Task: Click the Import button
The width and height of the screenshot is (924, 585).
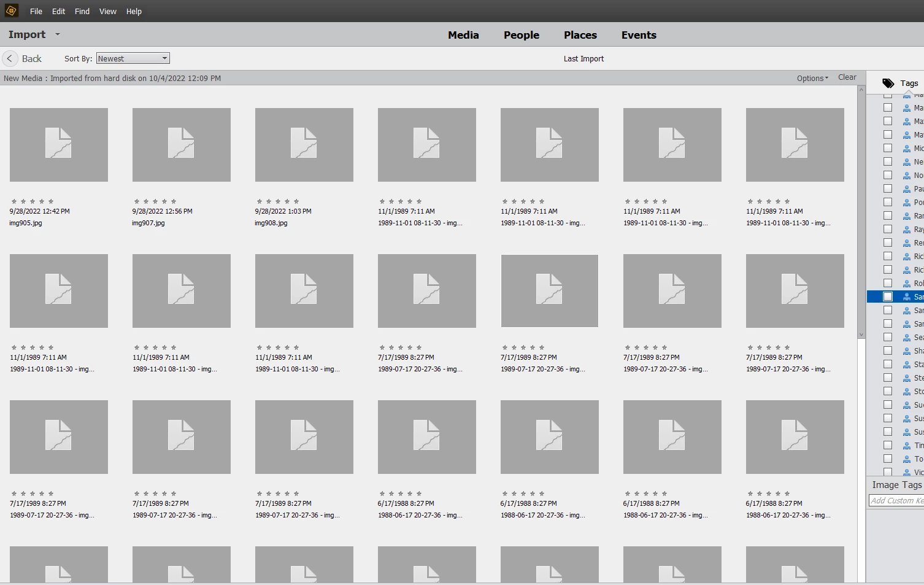Action: [x=27, y=34]
